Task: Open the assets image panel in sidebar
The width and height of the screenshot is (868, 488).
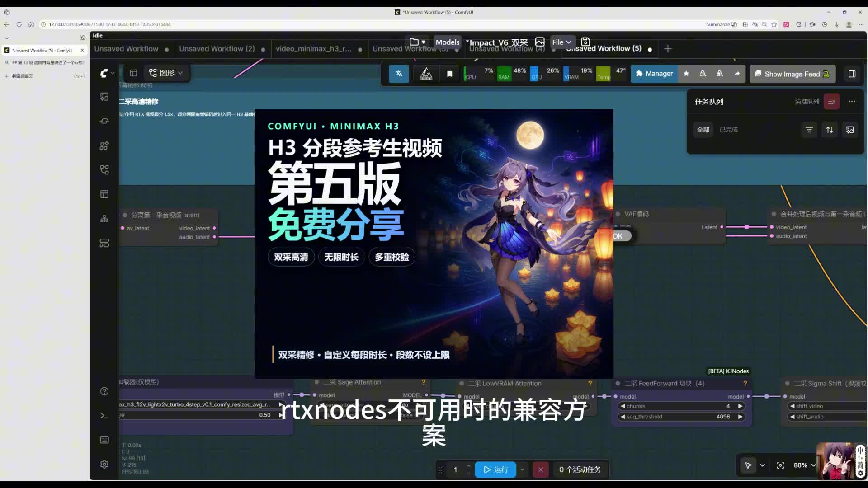Action: 104,97
